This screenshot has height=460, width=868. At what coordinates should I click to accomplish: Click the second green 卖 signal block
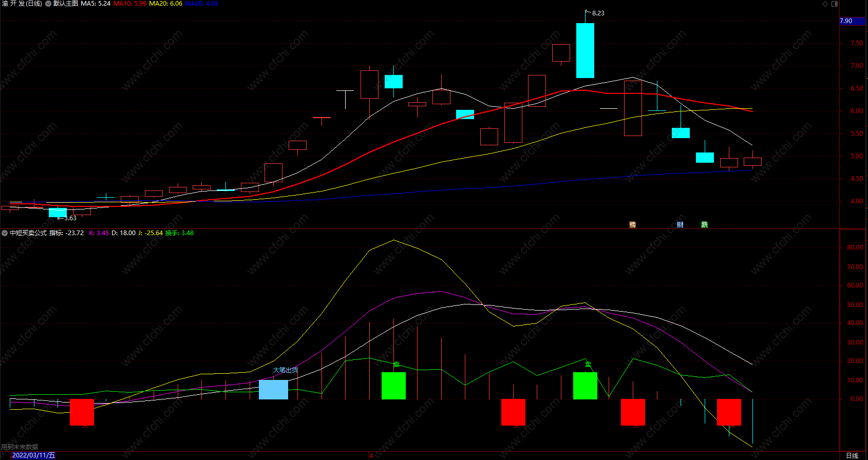585,386
